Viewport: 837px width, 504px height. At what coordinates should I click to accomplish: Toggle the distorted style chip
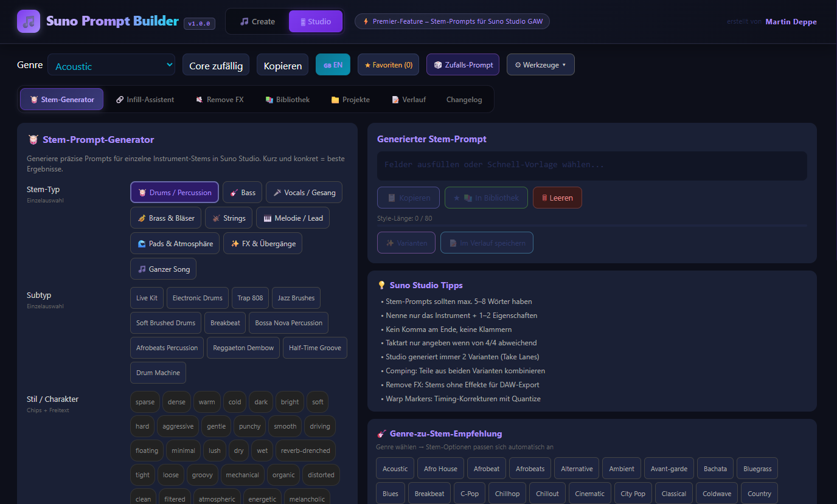point(321,475)
